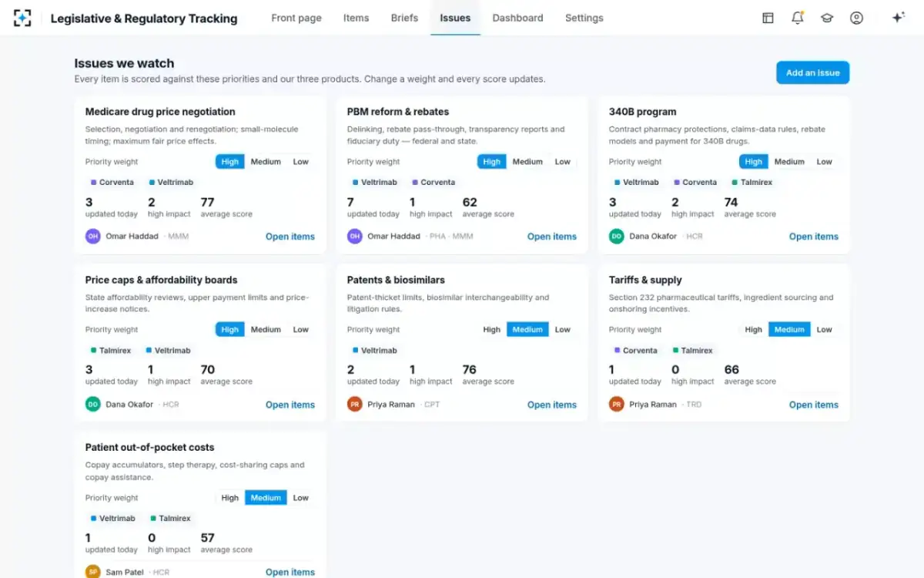Click the 62 average score value
Viewport: 924px width, 578px height.
tap(470, 202)
